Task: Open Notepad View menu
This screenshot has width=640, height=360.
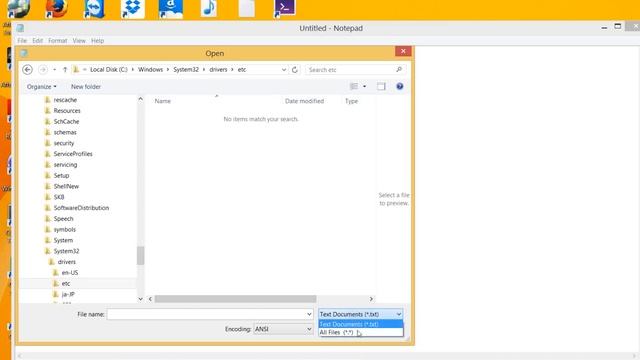Action: (x=79, y=41)
